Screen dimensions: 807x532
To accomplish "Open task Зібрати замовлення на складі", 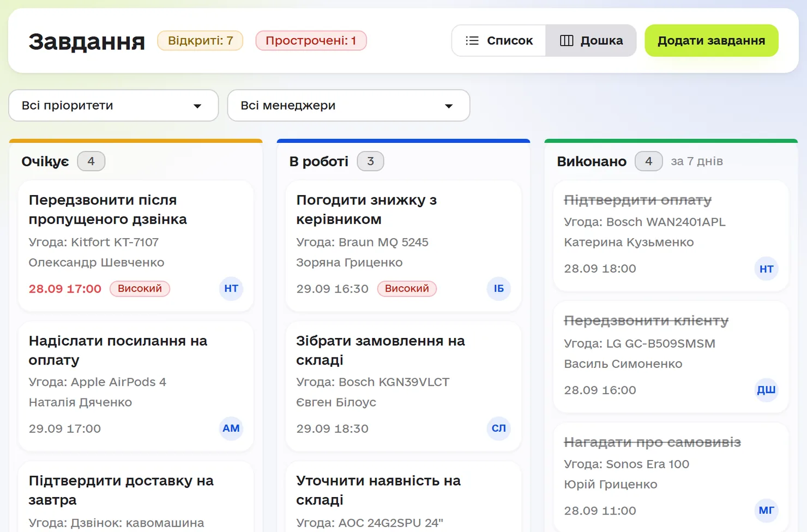I will (x=381, y=350).
